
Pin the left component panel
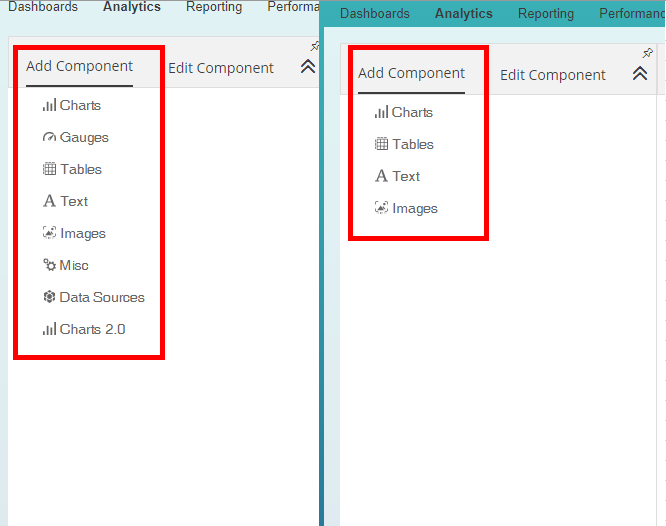315,46
